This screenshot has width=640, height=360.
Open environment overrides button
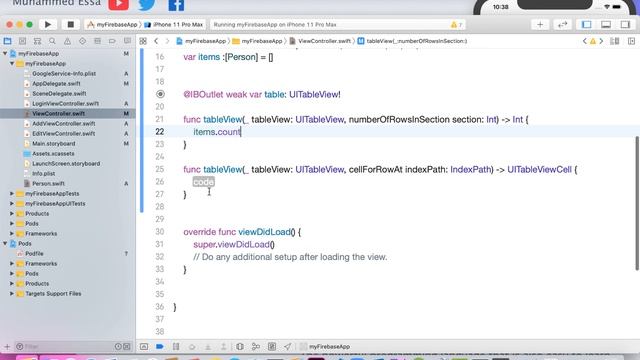click(272, 347)
